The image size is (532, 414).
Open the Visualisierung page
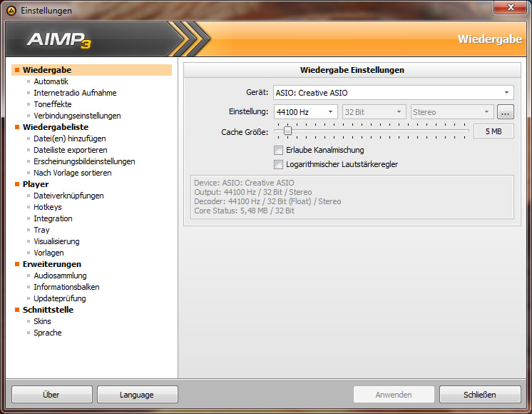pos(56,241)
